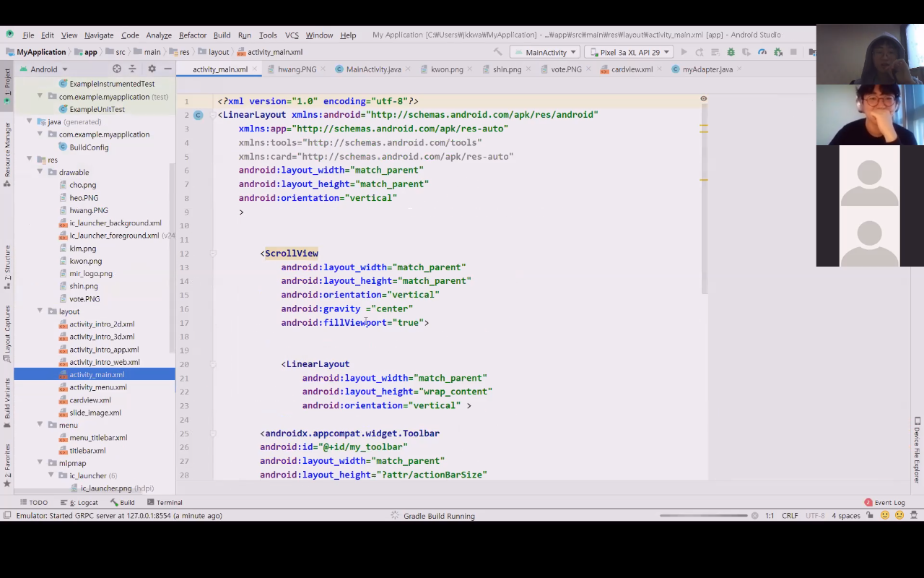The width and height of the screenshot is (924, 578).
Task: Open the TODO tool window
Action: click(x=34, y=502)
